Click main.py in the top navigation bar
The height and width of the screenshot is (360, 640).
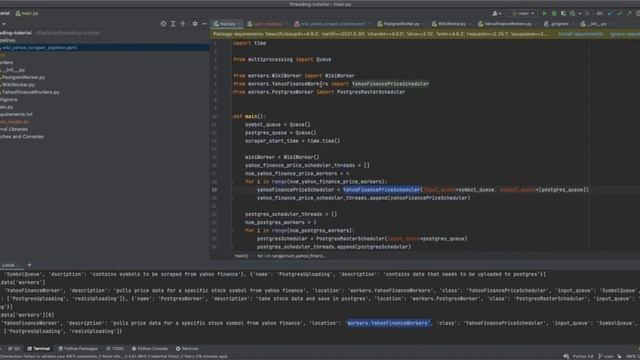click(x=27, y=13)
